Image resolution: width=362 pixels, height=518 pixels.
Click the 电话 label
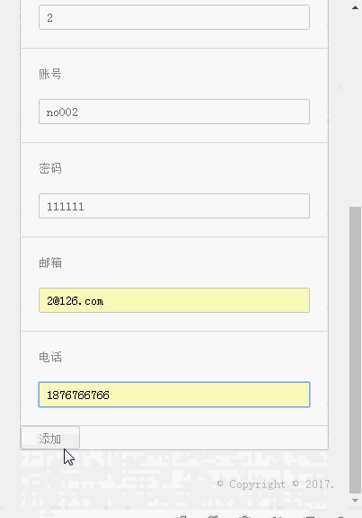coord(50,357)
